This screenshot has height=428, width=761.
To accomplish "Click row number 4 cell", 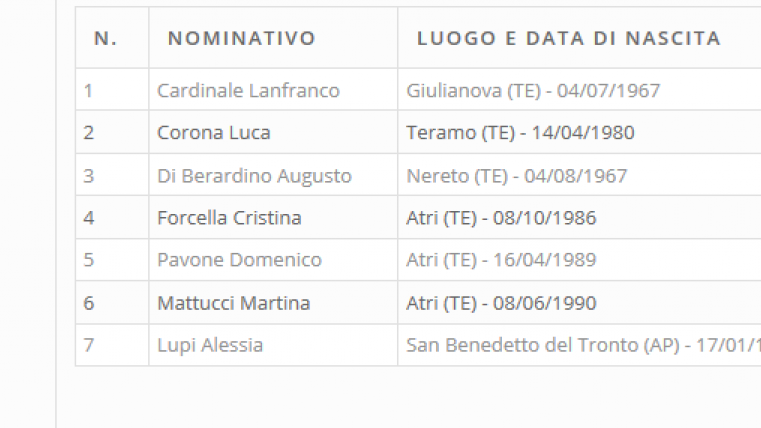I will click(x=112, y=217).
